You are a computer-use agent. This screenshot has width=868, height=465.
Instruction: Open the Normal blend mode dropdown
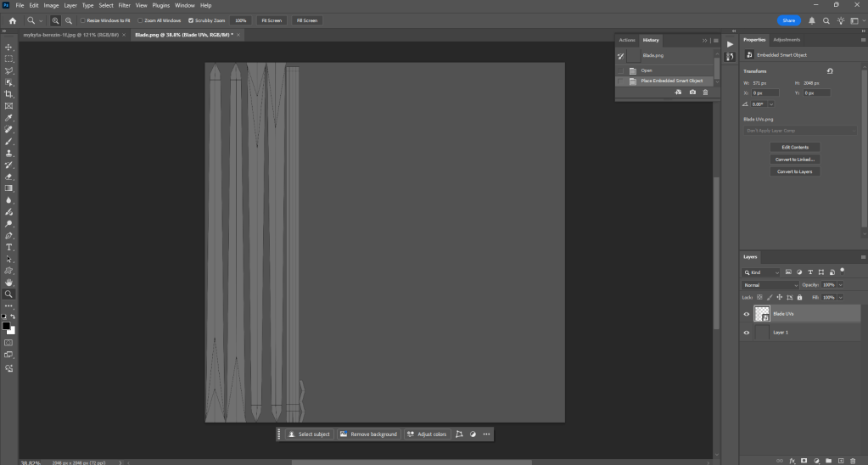[770, 285]
